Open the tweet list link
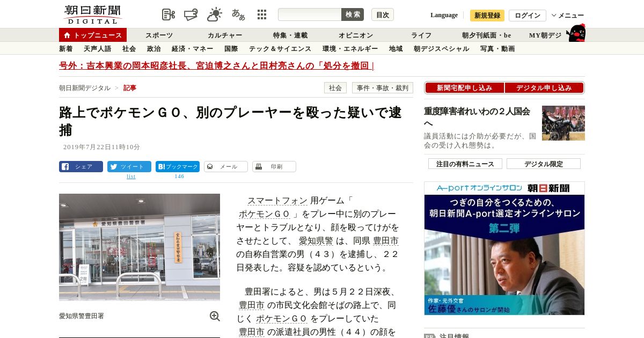644x338 pixels. [131, 176]
